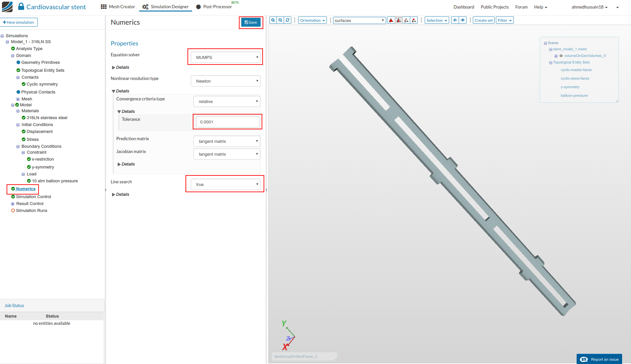This screenshot has width=631, height=364.
Task: Click the Geometry Primitives blue status dot
Action: tap(18, 63)
